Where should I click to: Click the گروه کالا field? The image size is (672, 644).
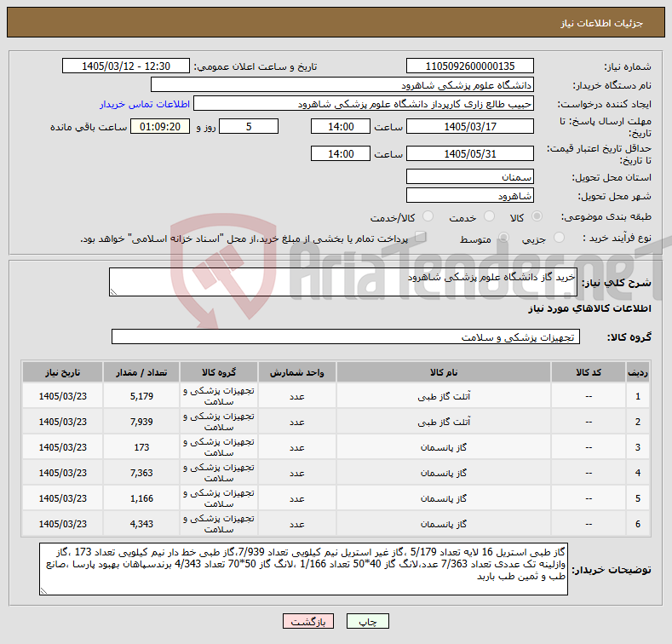346,337
